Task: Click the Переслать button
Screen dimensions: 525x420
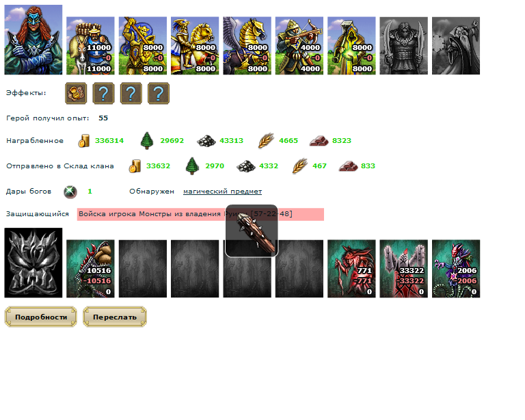Action: click(x=115, y=317)
